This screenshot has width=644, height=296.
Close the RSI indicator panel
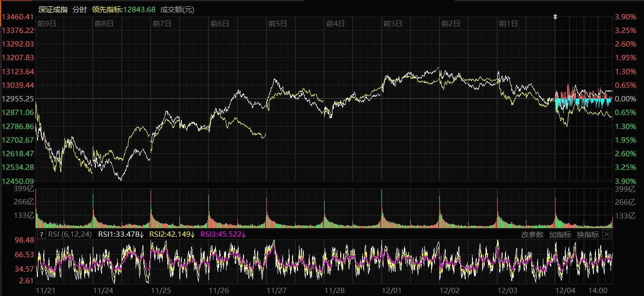pos(607,234)
